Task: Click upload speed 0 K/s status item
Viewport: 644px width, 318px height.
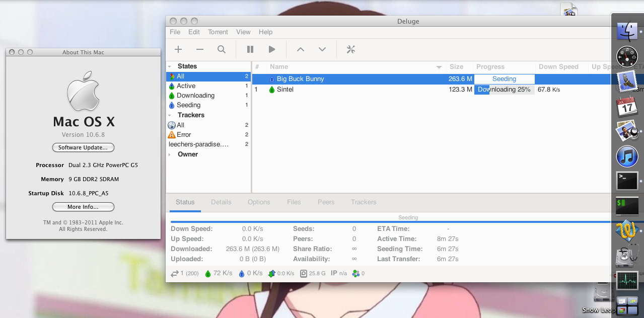Action: (x=251, y=273)
